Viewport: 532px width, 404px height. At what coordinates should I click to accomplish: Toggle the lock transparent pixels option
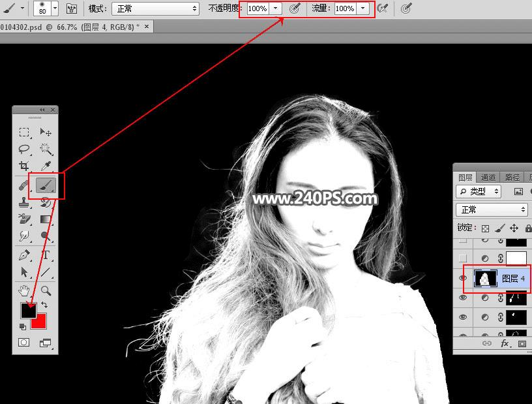485,228
